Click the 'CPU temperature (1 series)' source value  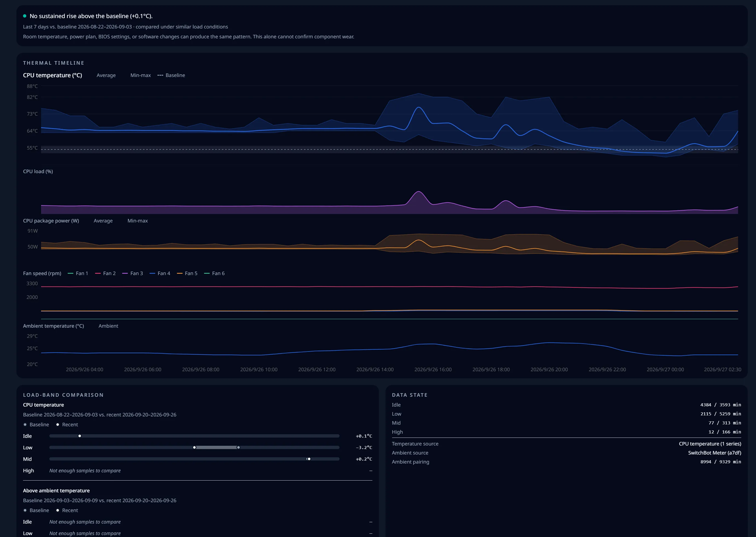tap(710, 444)
